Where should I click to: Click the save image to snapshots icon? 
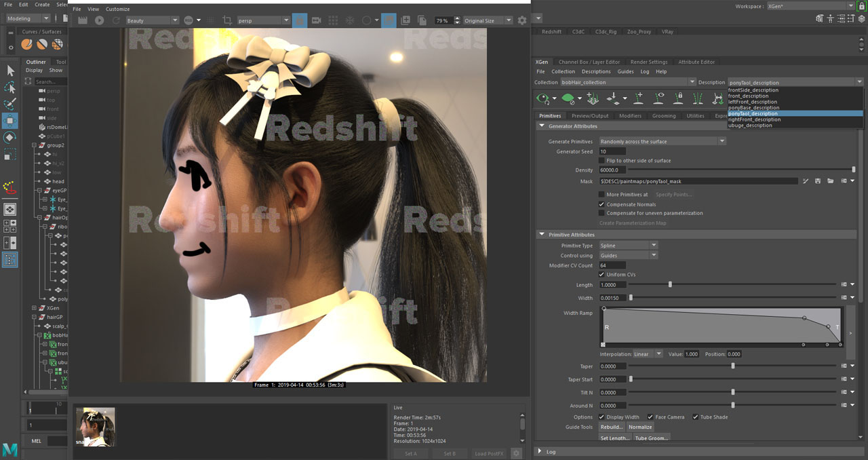(x=406, y=20)
